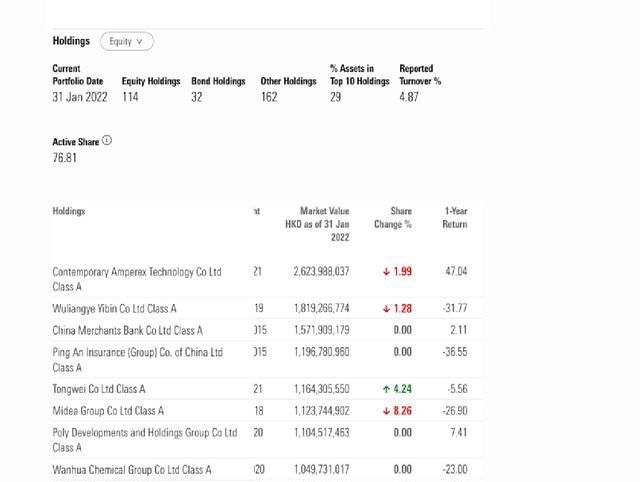The height and width of the screenshot is (482, 640).
Task: Open Contemporary Amperex Technology Co Ltd holding
Action: point(137,279)
